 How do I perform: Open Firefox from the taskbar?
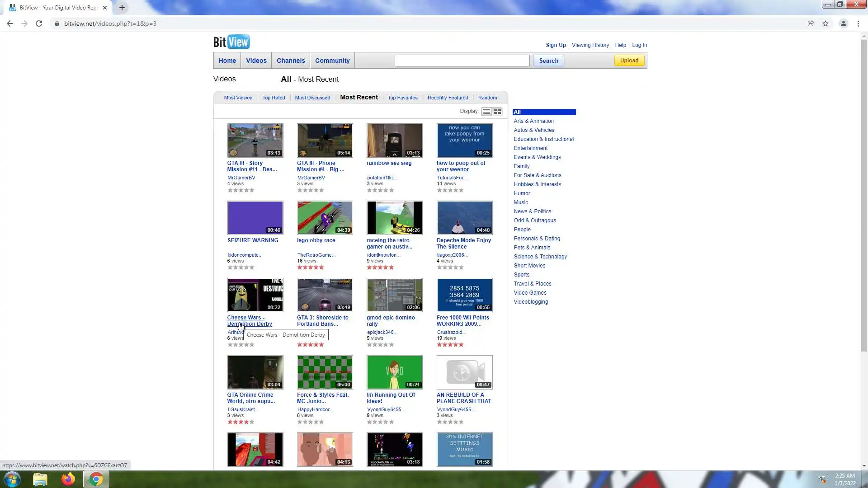point(68,479)
